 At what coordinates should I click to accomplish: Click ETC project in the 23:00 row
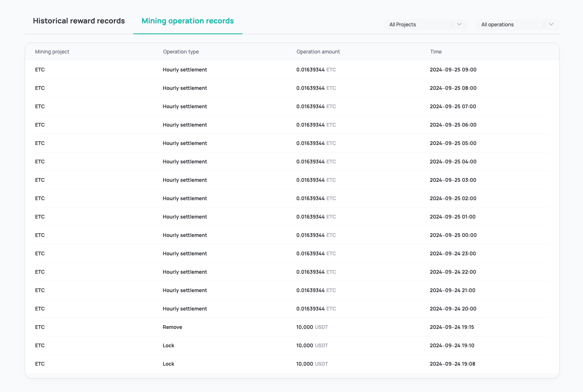(40, 254)
